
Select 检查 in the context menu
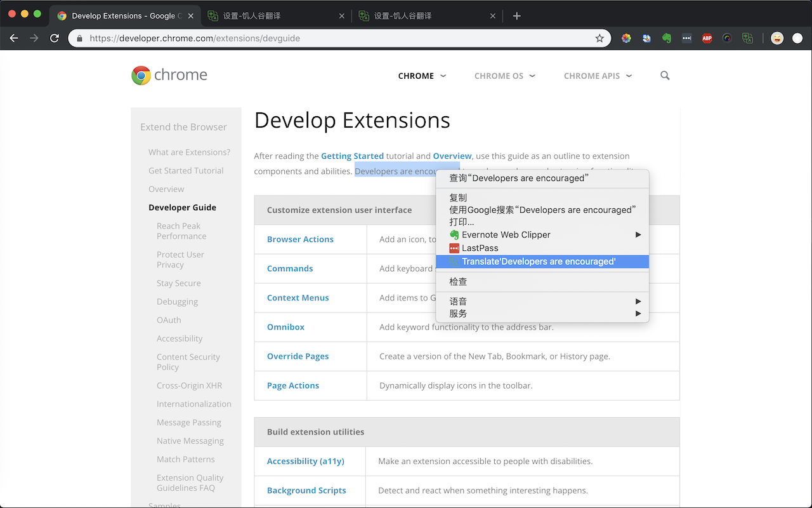click(458, 281)
